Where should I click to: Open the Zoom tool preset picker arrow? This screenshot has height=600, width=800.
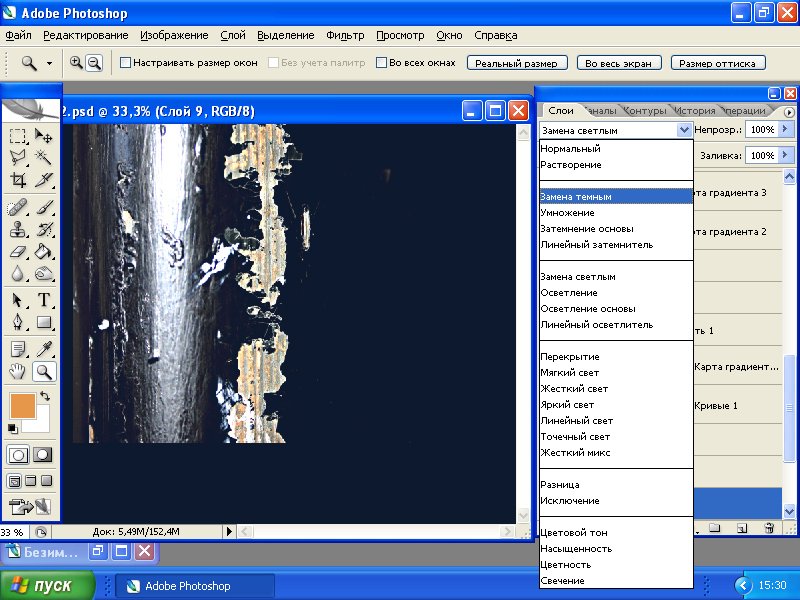[49, 62]
